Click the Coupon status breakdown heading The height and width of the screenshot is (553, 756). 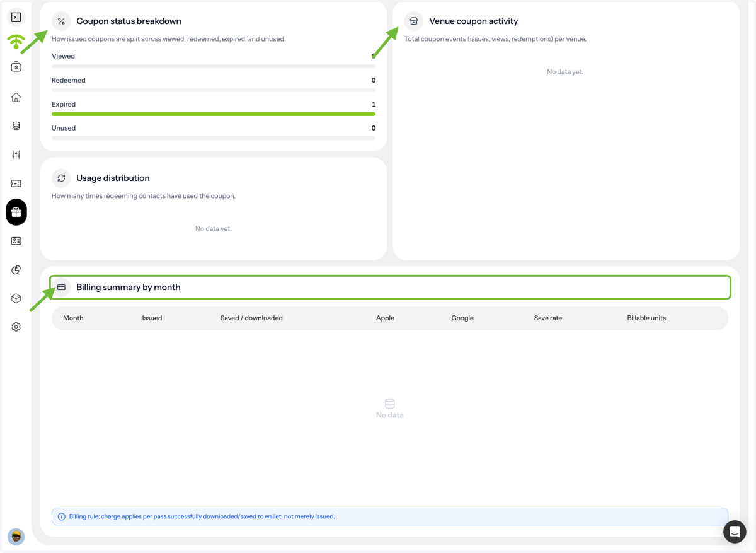129,21
